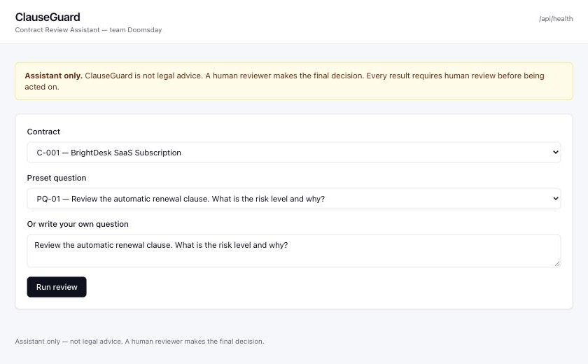Grab the textarea resize handle
This screenshot has width=588, height=364.
(557, 263)
